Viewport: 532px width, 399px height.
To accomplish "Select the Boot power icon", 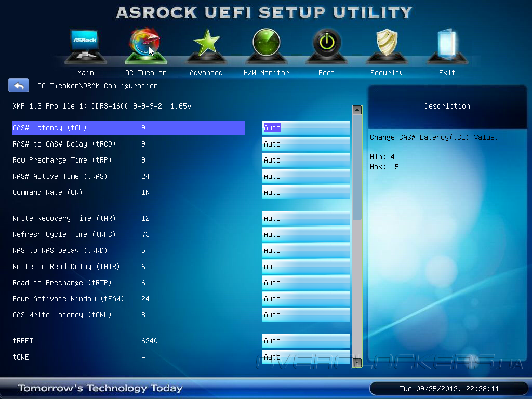I will tap(326, 46).
